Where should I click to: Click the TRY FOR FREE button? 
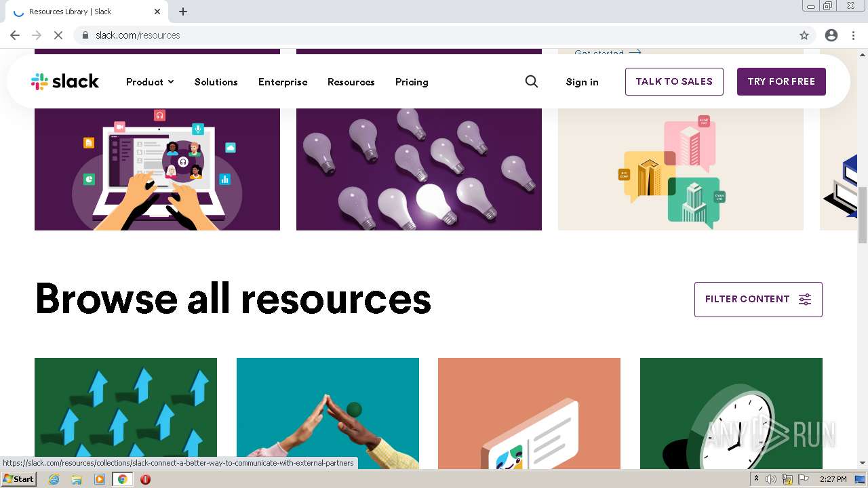coord(781,81)
